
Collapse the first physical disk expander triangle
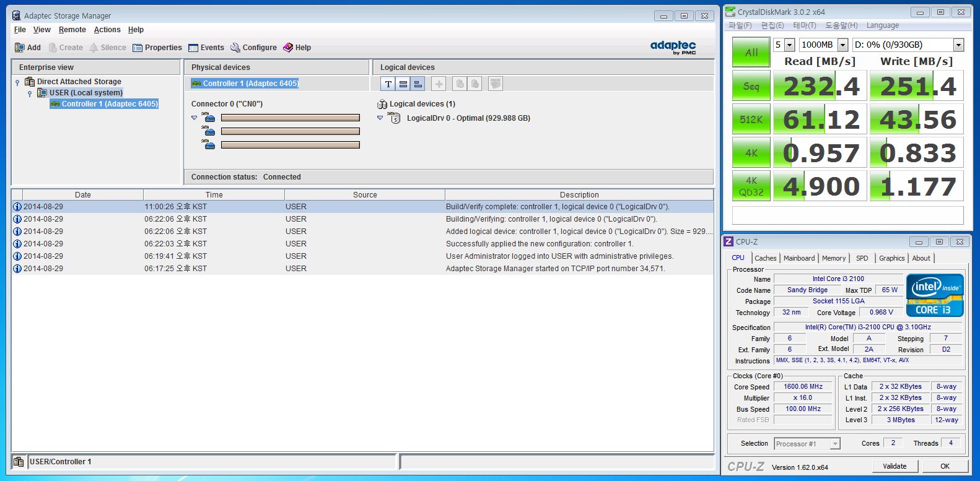195,118
